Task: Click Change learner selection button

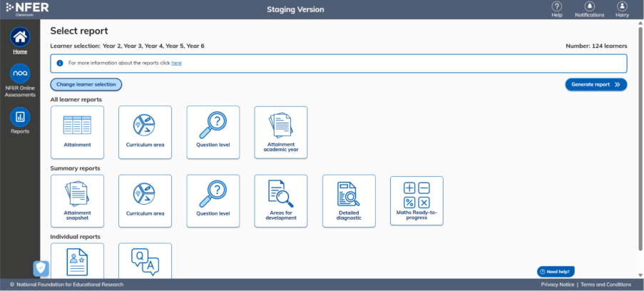Action: [86, 84]
